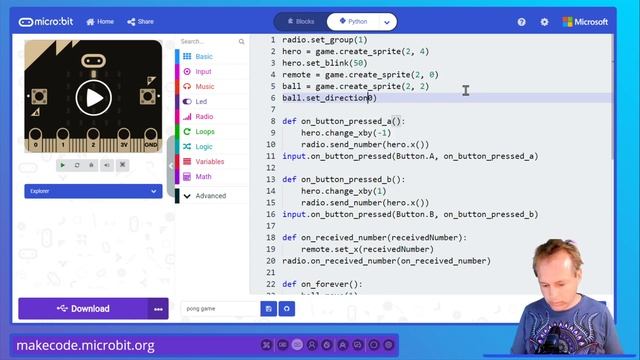Go to Home page
The height and width of the screenshot is (360, 640).
pyautogui.click(x=100, y=22)
